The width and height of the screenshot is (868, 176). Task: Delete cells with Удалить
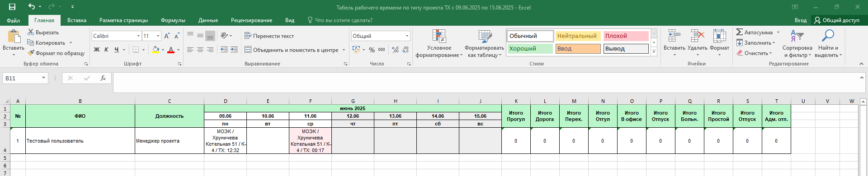point(698,43)
